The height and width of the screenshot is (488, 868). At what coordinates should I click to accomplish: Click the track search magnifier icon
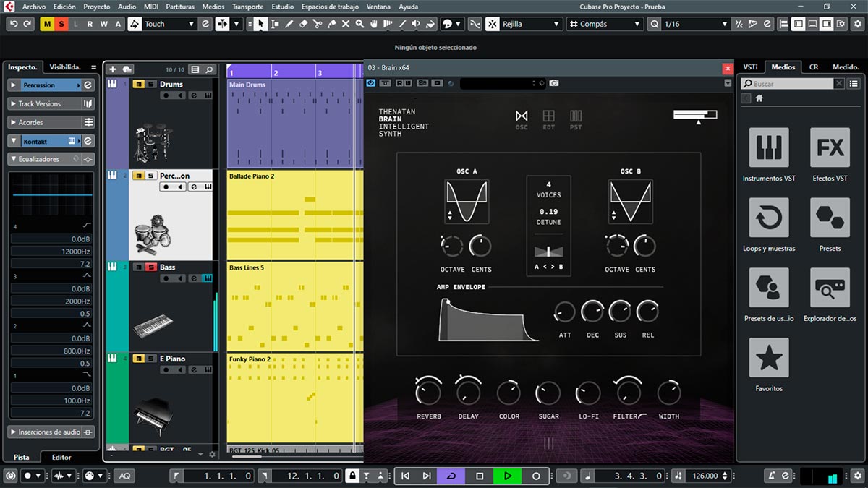click(x=209, y=69)
